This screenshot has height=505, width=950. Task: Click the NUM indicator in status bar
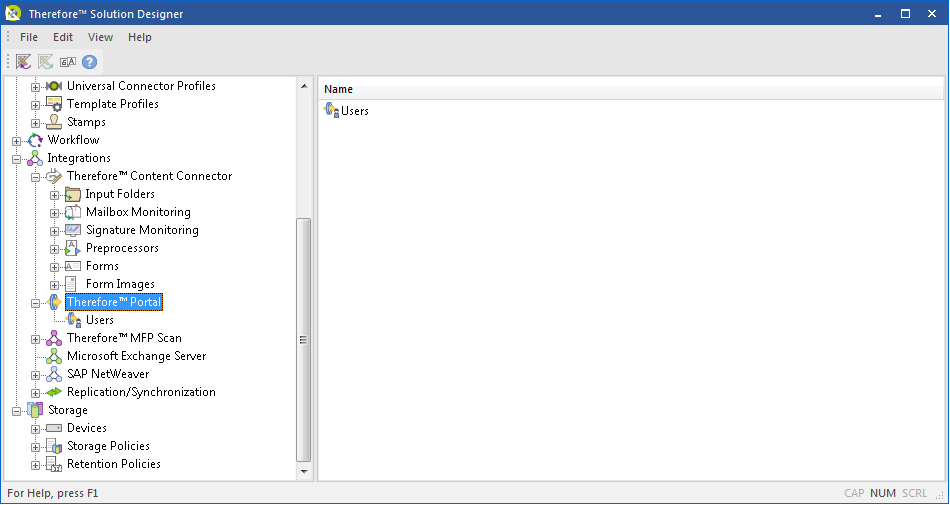[x=883, y=493]
